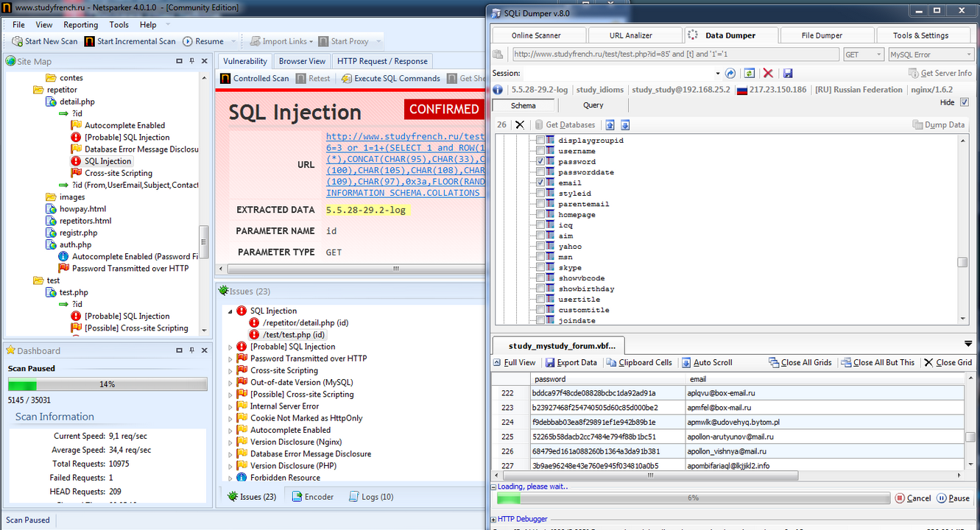The image size is (980, 530).
Task: Expand the Out-of-date Version (MySQL) issue
Action: [230, 382]
